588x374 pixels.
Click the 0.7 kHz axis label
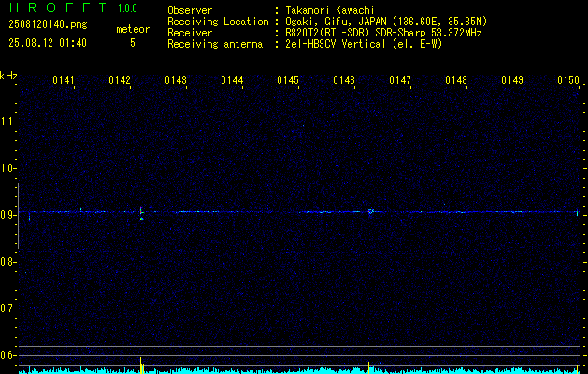pos(8,309)
